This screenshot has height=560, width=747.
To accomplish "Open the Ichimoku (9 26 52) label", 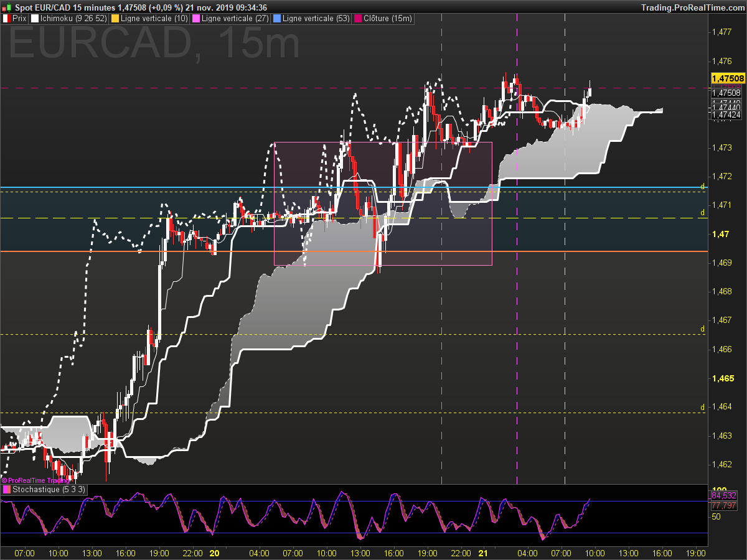I will click(x=73, y=19).
